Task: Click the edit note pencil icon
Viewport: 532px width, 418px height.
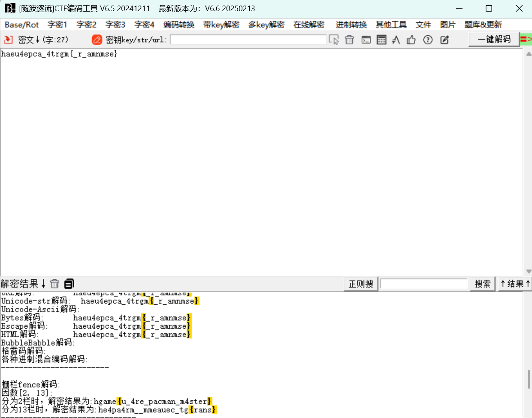Action: (444, 40)
